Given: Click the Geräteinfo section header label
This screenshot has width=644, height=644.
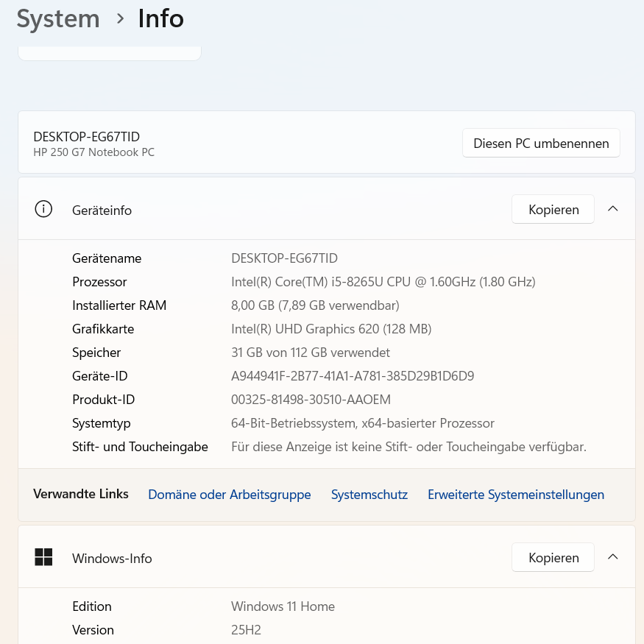Looking at the screenshot, I should click(102, 210).
